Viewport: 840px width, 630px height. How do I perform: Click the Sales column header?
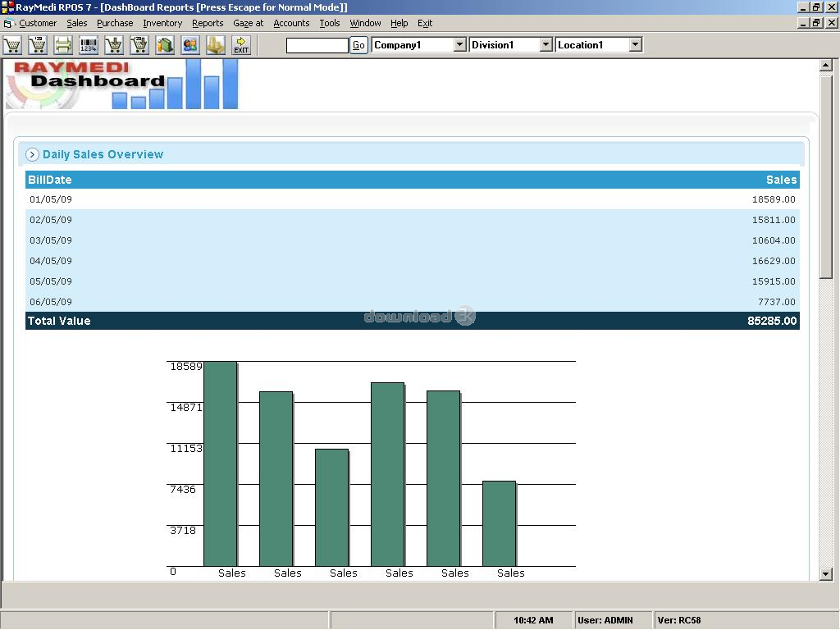(781, 180)
